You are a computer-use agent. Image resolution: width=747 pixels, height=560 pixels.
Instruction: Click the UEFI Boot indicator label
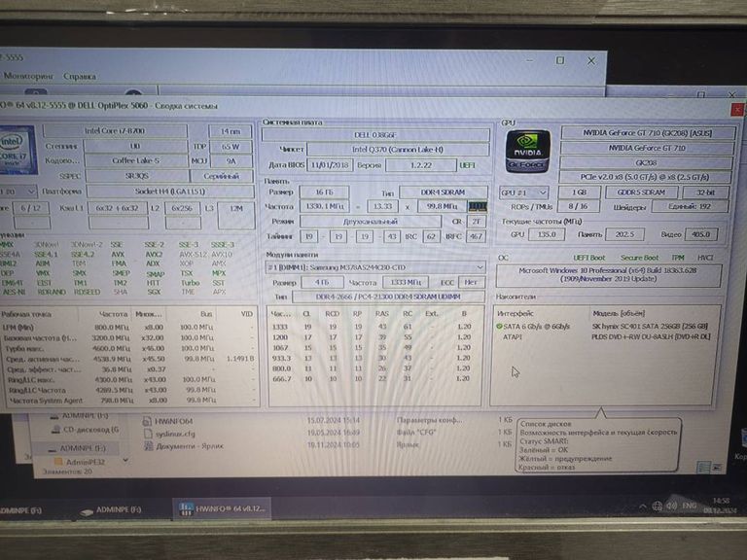tap(588, 258)
